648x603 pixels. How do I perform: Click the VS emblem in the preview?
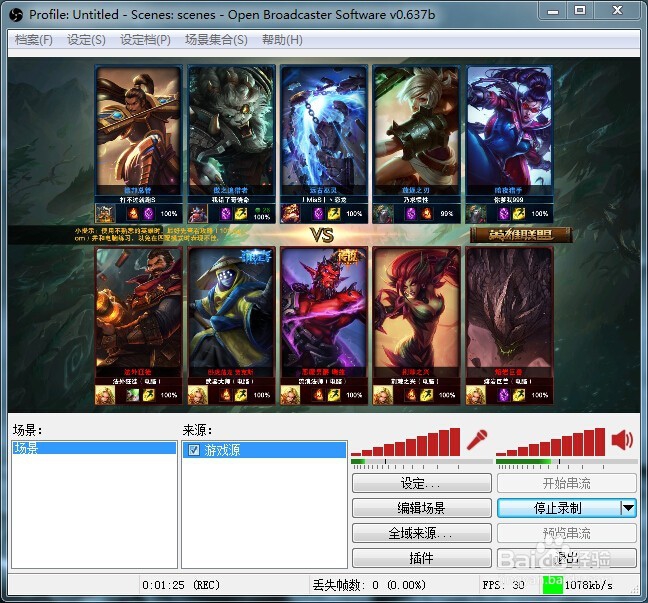point(322,235)
